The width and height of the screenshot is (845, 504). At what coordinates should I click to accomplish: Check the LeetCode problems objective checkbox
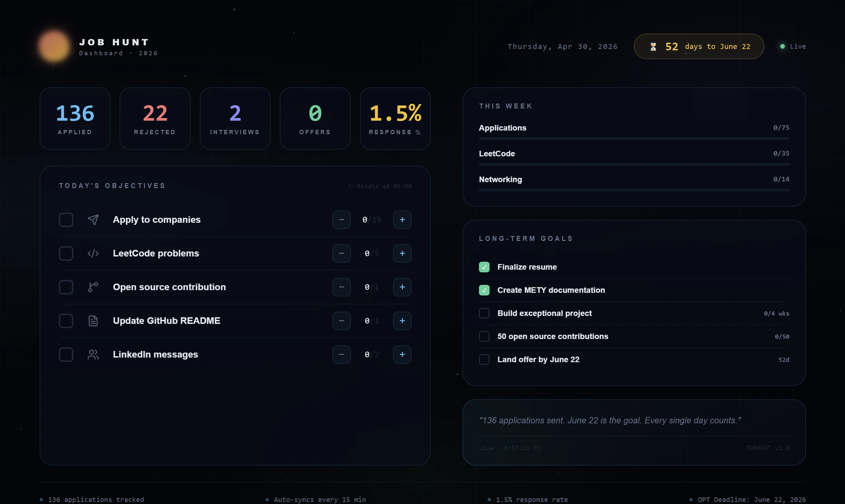[x=66, y=254]
